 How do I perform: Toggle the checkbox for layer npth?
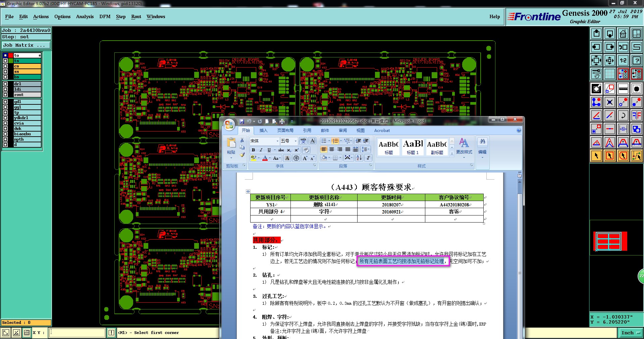tap(5, 139)
